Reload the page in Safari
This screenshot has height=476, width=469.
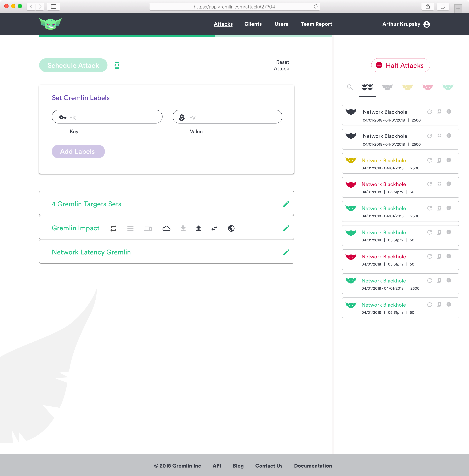click(316, 6)
